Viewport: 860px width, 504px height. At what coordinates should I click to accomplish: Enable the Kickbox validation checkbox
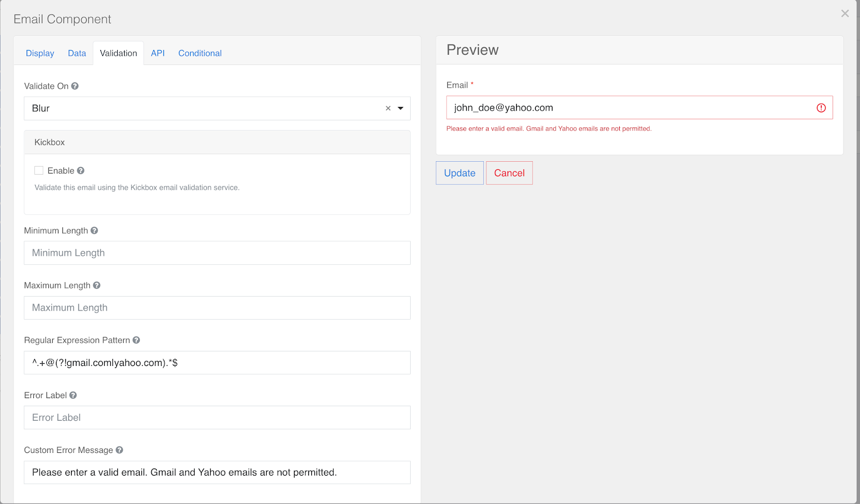pyautogui.click(x=39, y=171)
